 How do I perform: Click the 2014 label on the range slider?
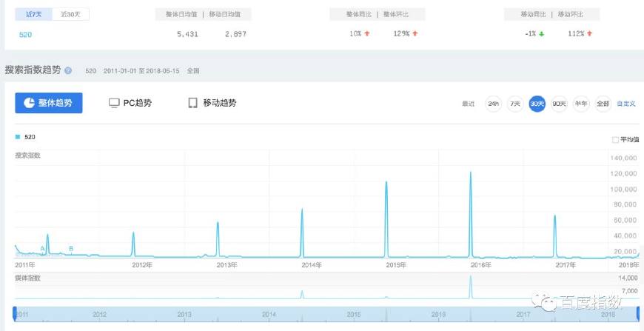[269, 315]
